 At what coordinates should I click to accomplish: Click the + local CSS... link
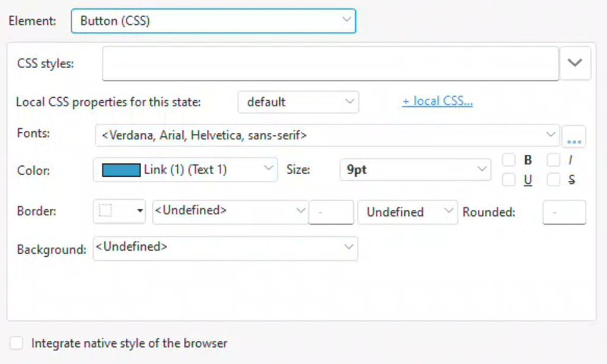pos(437,101)
